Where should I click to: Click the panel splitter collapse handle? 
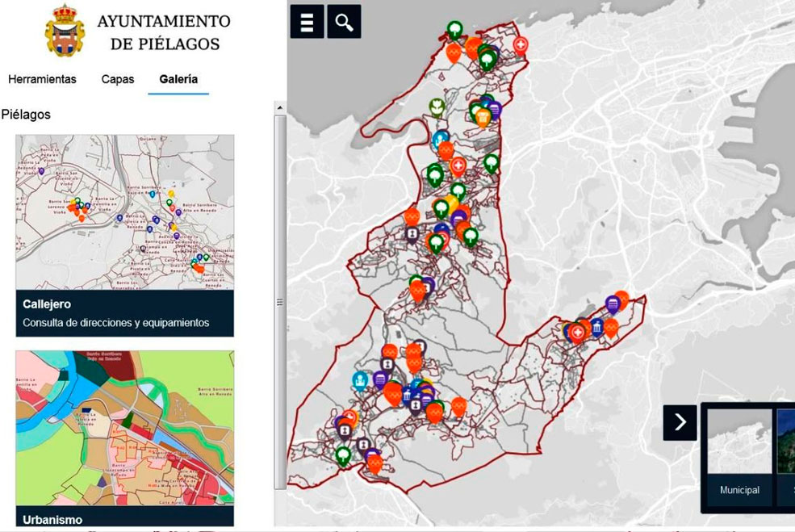click(x=280, y=303)
